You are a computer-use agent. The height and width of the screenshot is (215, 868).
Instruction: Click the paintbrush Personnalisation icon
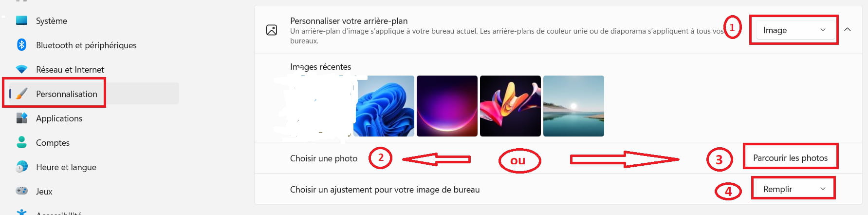[22, 94]
